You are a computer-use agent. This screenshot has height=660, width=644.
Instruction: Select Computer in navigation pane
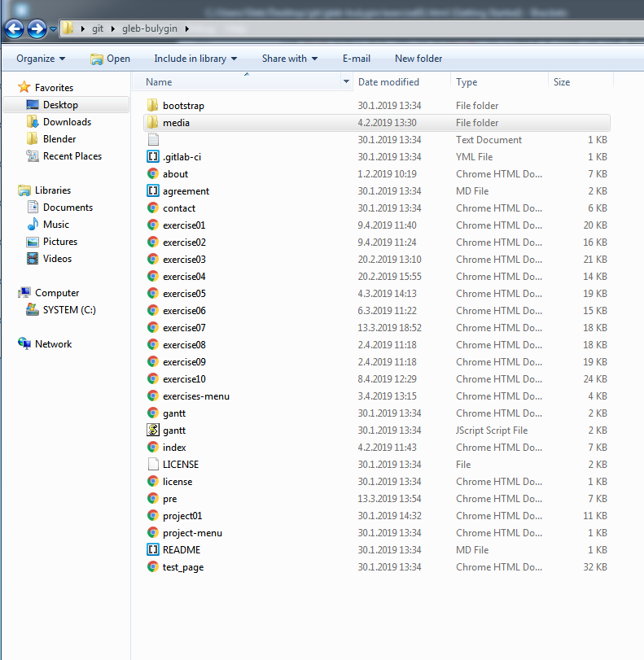(x=57, y=293)
